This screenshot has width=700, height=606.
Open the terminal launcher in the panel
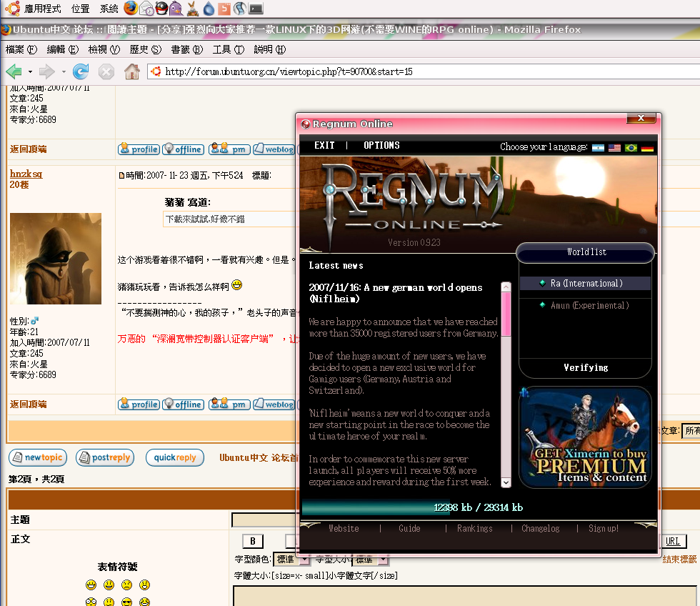coord(256,9)
